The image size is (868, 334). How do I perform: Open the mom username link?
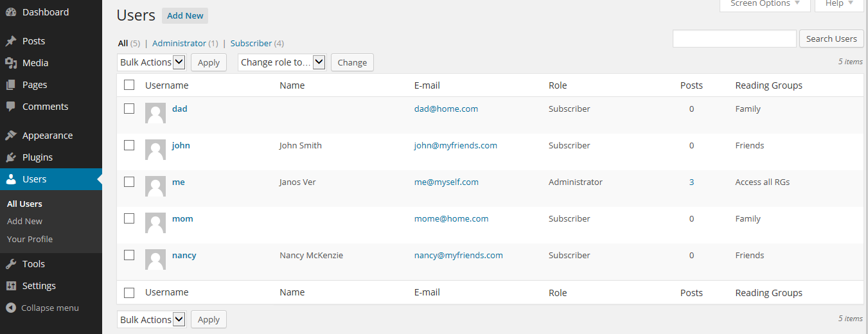tap(182, 218)
